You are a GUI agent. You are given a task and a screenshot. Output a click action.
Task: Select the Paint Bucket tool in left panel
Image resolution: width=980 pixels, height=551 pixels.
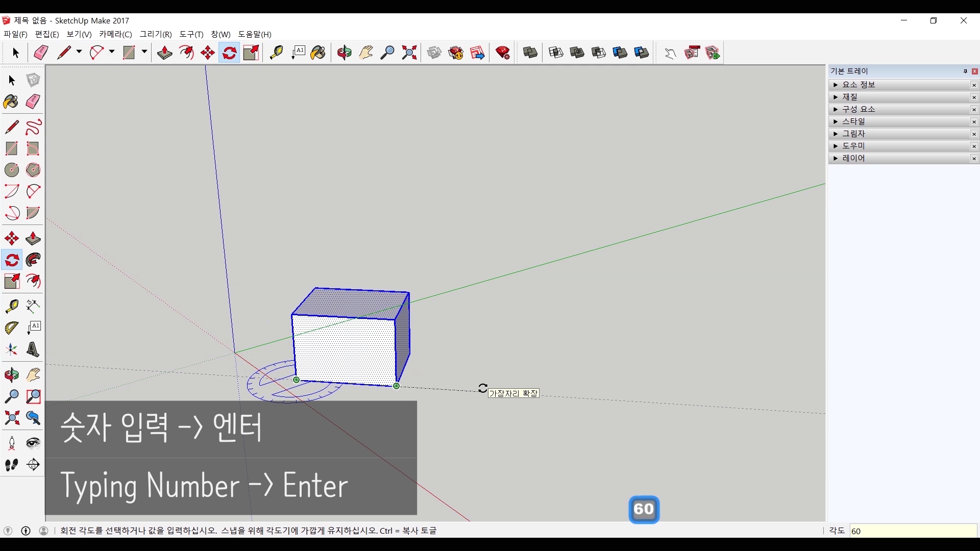[11, 102]
